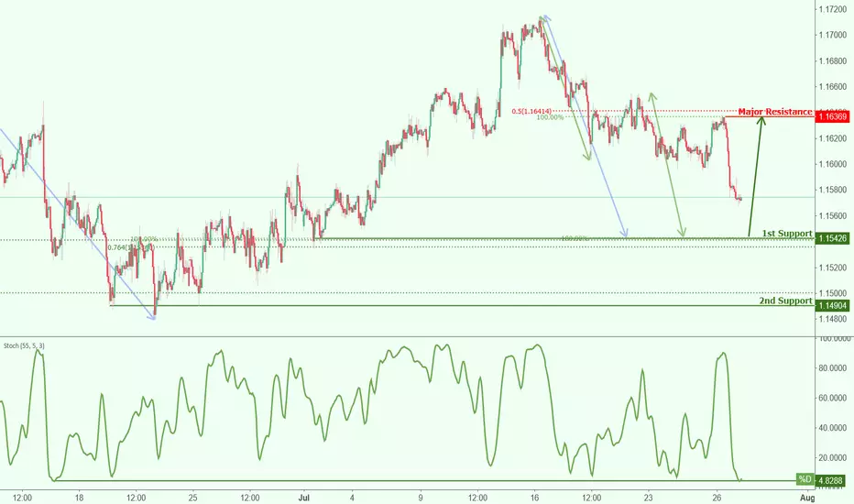Click the Major Resistance label
This screenshot has width=854, height=504.
tap(774, 112)
